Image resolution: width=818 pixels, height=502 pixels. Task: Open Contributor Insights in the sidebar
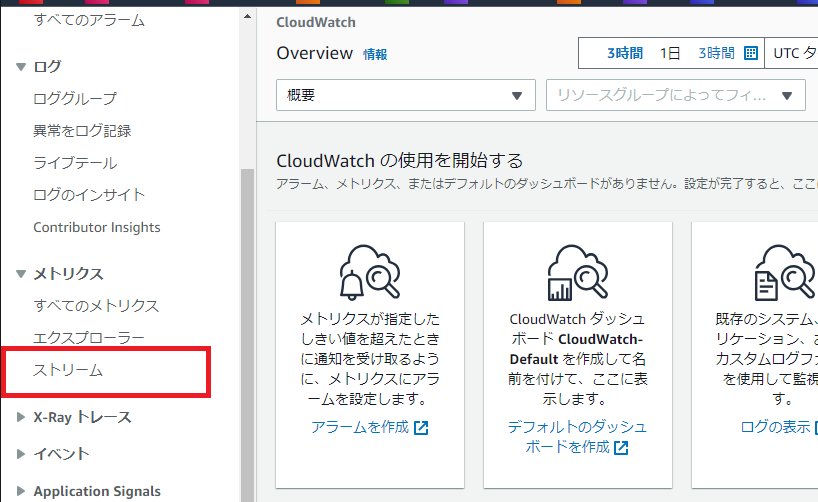pyautogui.click(x=97, y=227)
